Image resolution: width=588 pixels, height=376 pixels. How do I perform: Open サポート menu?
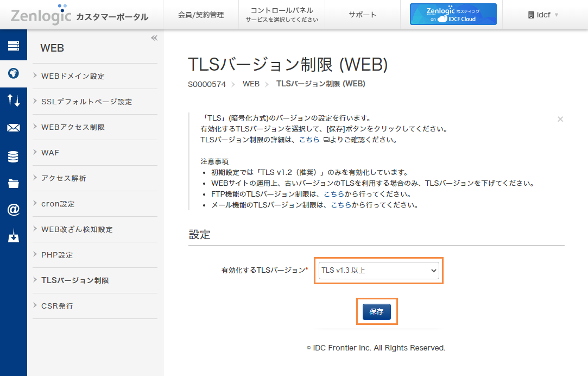[x=362, y=15]
